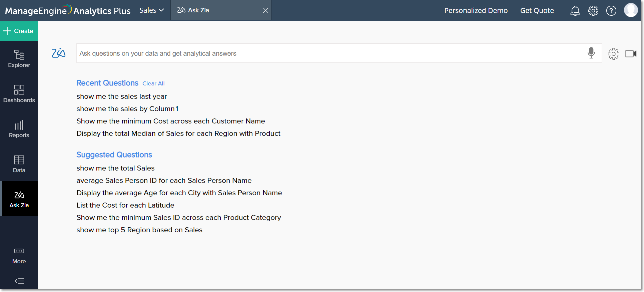
Task: Switch to the Ask Zia tab
Action: coord(198,10)
